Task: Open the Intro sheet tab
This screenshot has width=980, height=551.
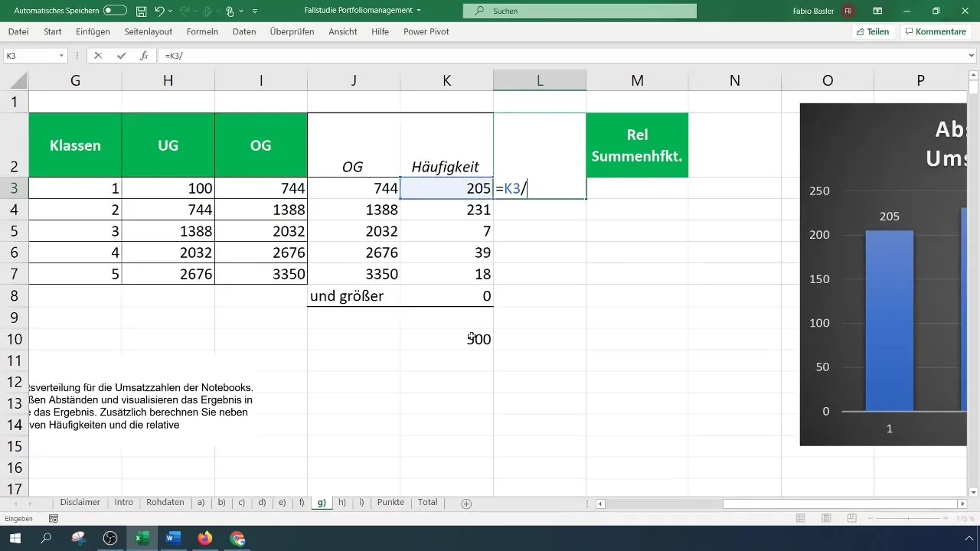Action: click(x=124, y=503)
